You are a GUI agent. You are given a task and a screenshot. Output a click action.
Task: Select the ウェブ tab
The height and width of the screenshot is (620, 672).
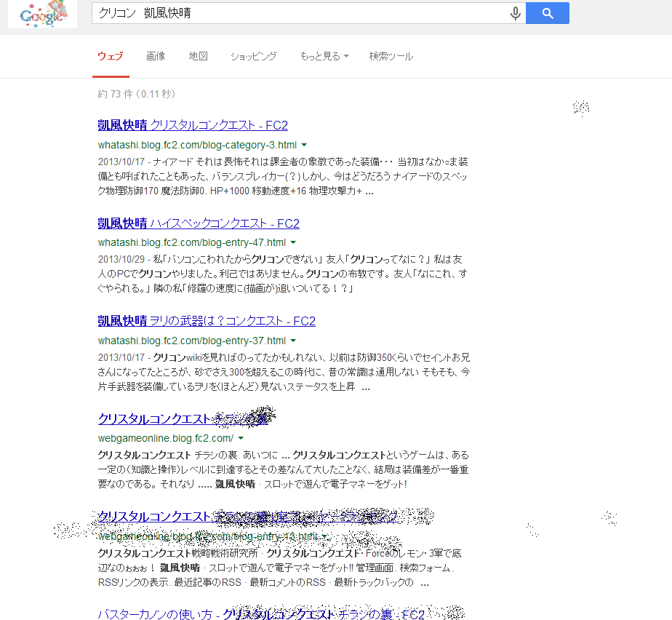(111, 56)
